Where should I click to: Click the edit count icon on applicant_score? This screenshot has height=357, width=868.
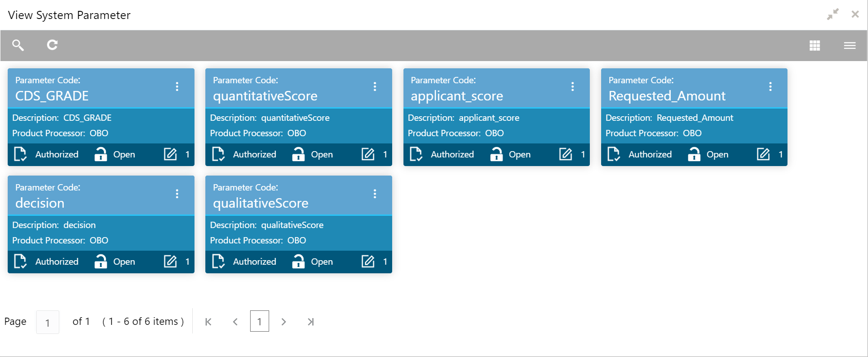click(x=565, y=154)
